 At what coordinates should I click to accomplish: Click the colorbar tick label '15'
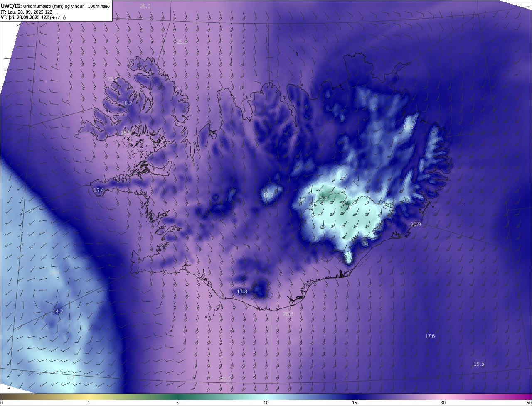[355, 403]
